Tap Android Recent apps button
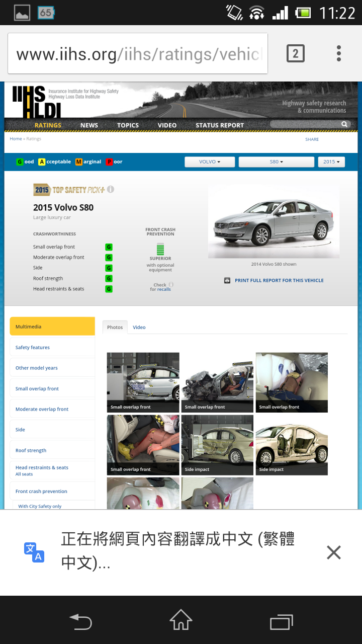Viewport: 362px width, 644px height. pyautogui.click(x=282, y=621)
